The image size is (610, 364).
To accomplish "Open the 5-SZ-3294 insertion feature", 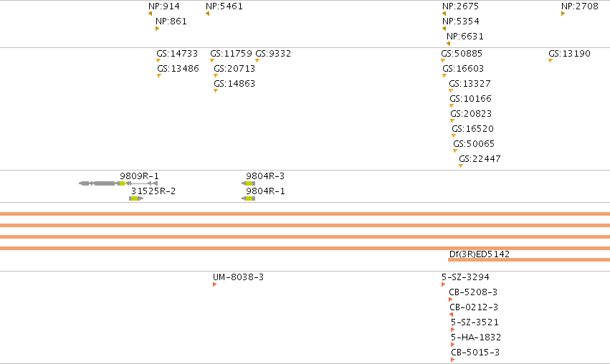I will [x=465, y=277].
